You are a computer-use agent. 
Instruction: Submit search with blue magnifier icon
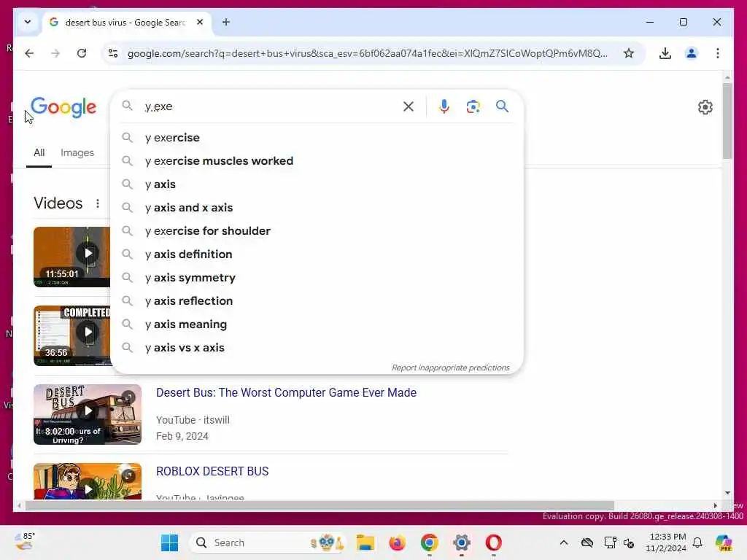[502, 106]
